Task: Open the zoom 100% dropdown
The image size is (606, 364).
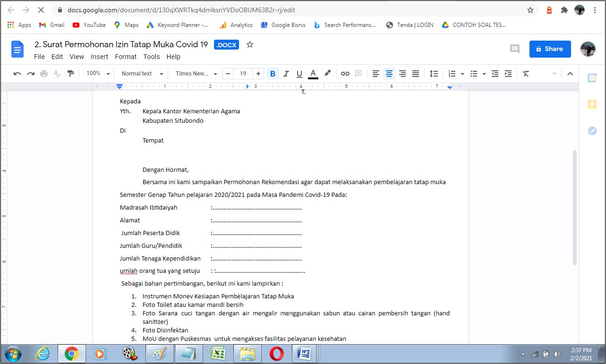Action: [x=98, y=74]
